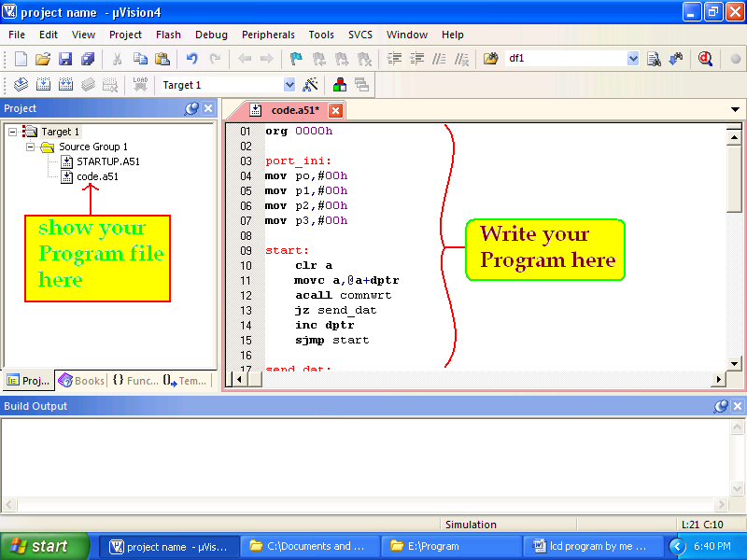This screenshot has height=560, width=747.
Task: Open Options for Target with wand icon
Action: tap(311, 84)
